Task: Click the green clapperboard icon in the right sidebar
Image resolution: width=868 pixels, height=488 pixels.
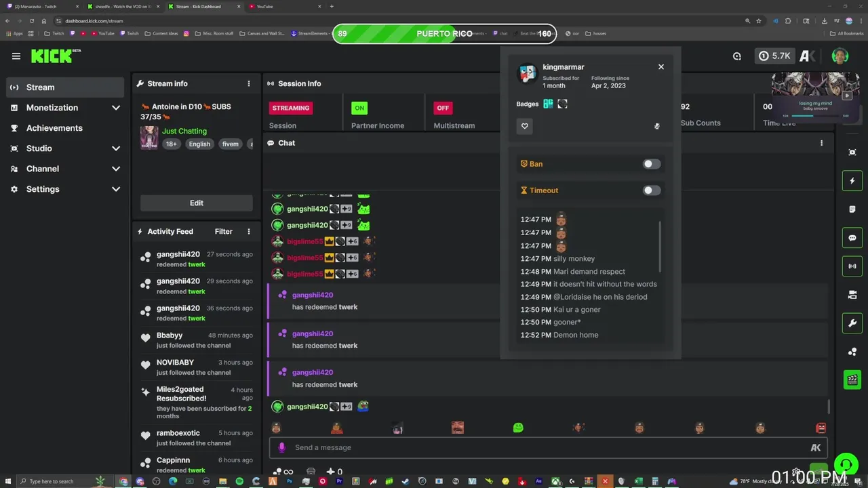Action: pyautogui.click(x=852, y=380)
